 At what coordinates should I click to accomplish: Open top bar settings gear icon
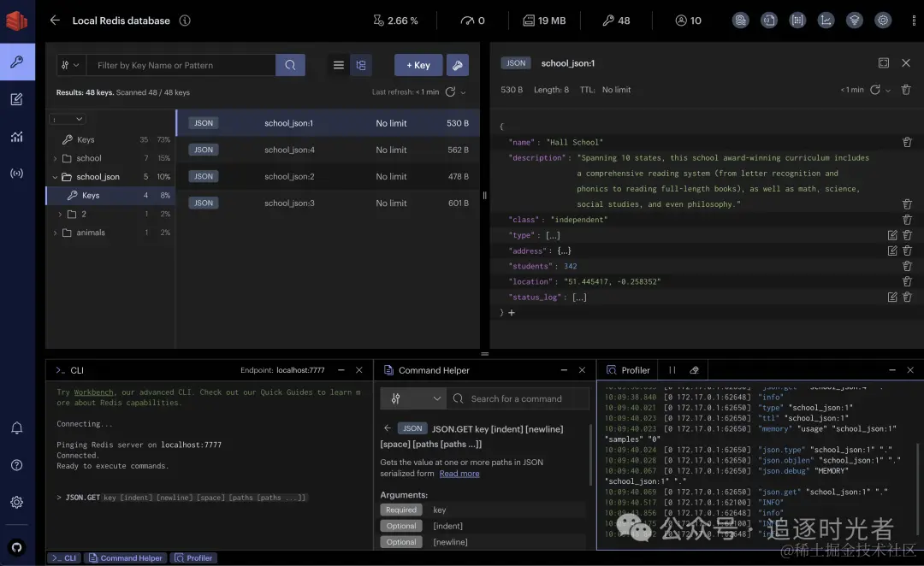pyautogui.click(x=883, y=20)
